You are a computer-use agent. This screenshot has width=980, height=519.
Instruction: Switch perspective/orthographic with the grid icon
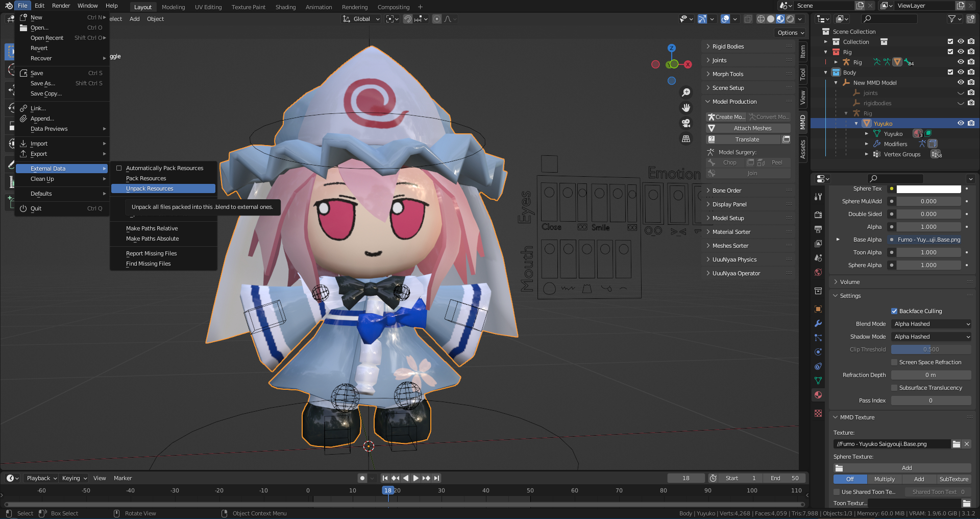686,138
